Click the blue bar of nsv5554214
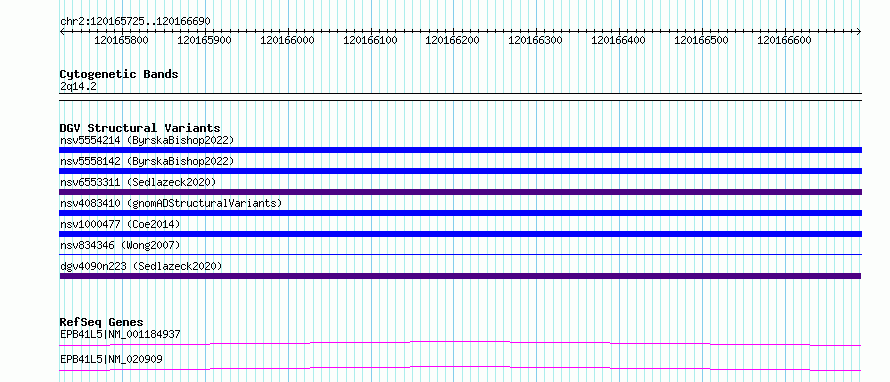The image size is (890, 382). (x=460, y=150)
